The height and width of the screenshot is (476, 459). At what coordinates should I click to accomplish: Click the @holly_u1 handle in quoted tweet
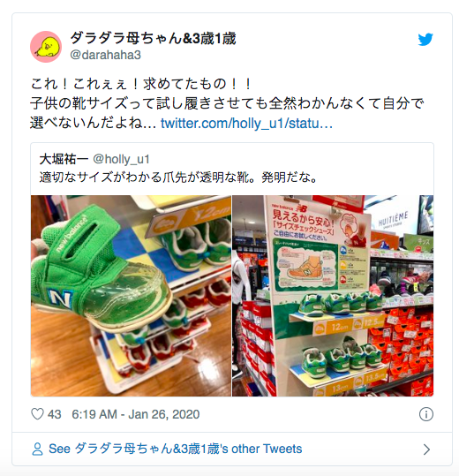point(121,159)
